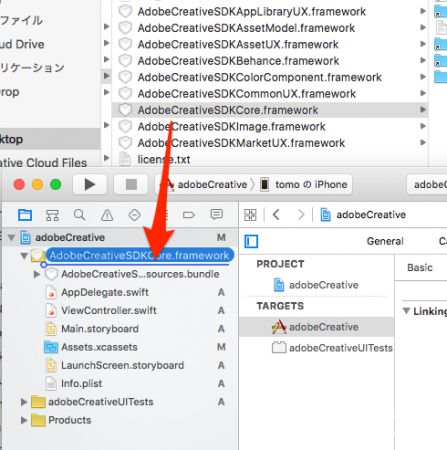Click the license.txt document icon in Finder

125,159
